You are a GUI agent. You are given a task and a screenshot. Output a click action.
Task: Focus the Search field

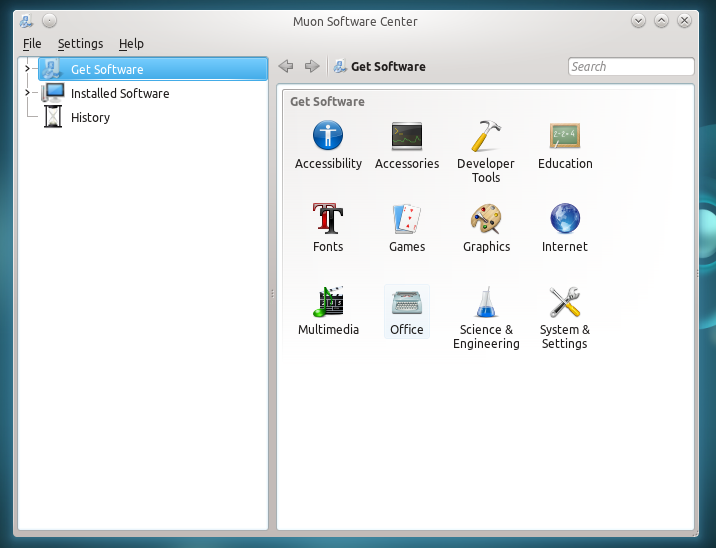pos(631,67)
